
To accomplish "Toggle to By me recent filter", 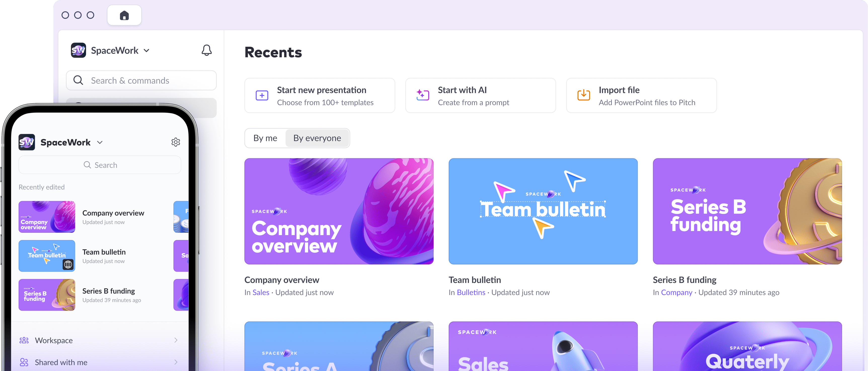I will (265, 138).
